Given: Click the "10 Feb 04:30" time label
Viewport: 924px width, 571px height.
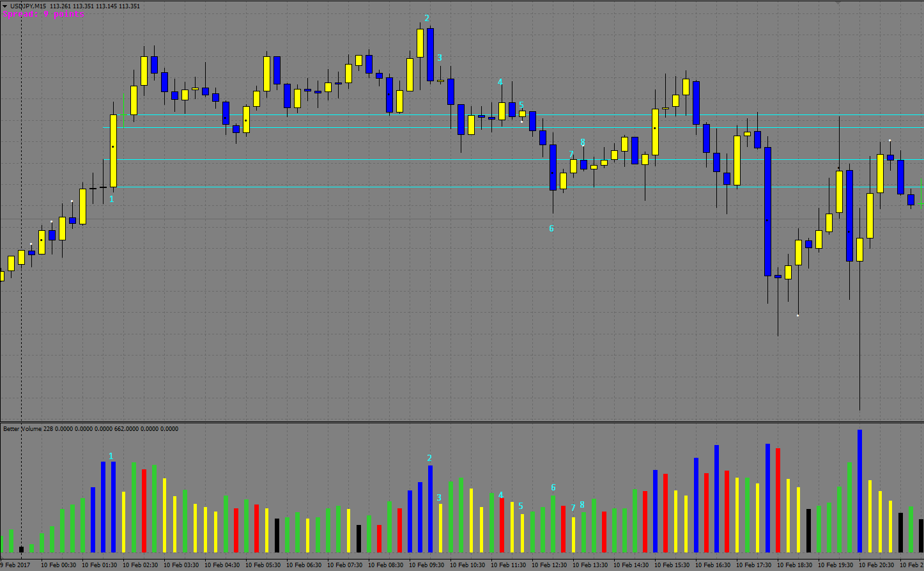Looking at the screenshot, I should (222, 565).
